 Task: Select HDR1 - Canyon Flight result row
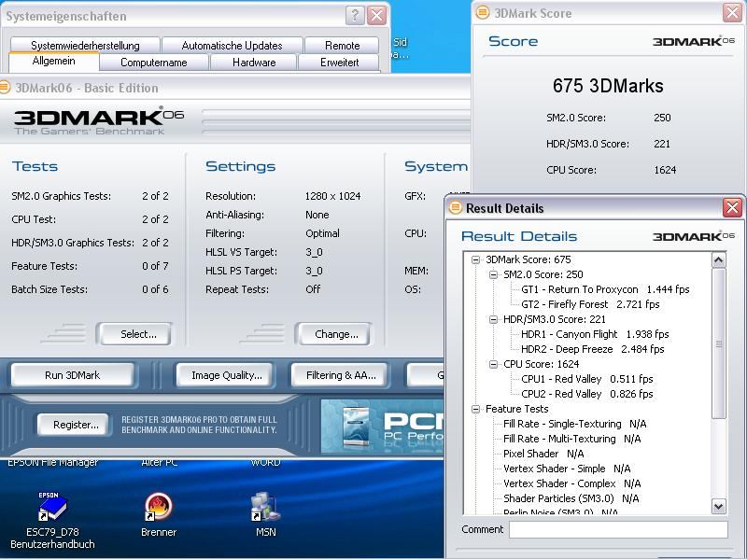tap(595, 334)
